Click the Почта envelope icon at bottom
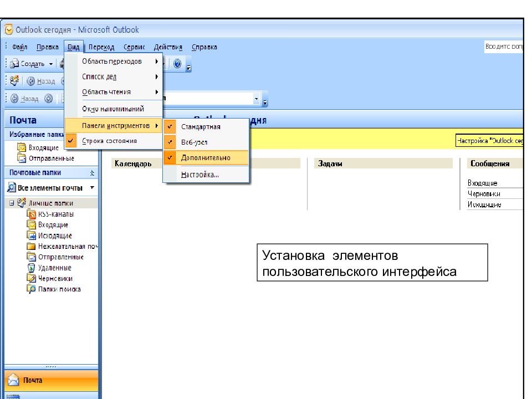Screen dimensions: 532x399 point(13,380)
